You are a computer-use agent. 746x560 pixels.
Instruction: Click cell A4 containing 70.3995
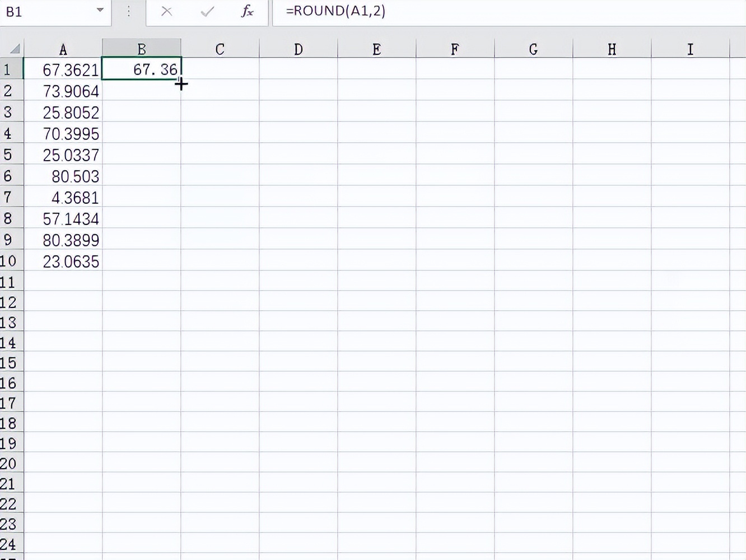63,133
